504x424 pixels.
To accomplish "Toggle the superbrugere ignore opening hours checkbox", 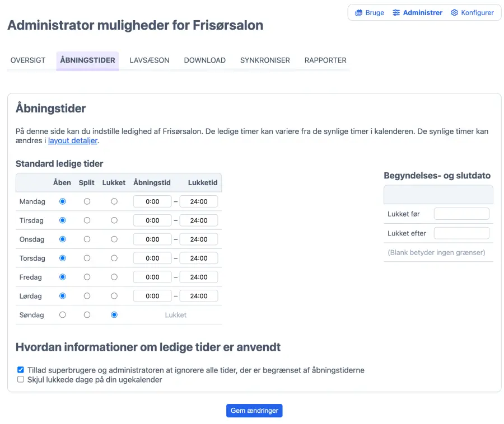I will [x=21, y=370].
